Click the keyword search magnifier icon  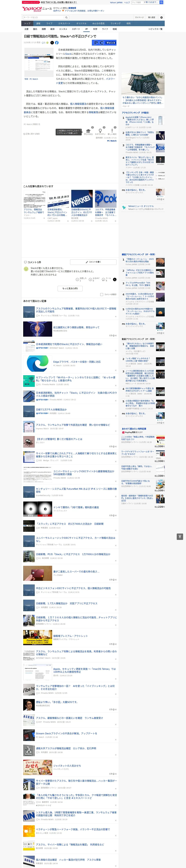(66, 18)
